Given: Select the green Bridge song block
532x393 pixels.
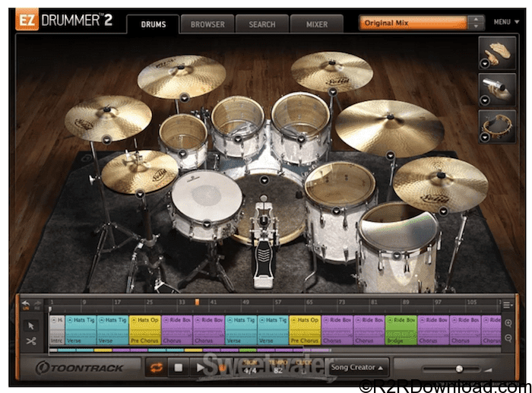Looking at the screenshot, I should pos(401,330).
